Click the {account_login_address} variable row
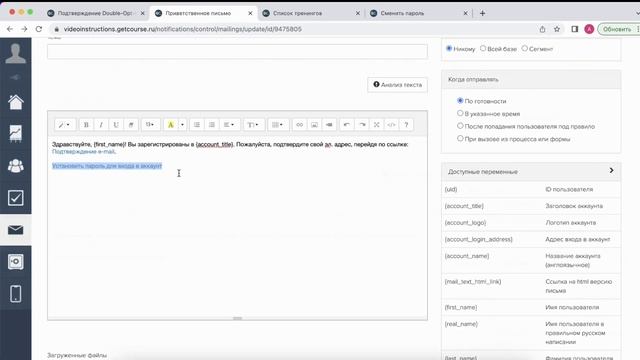This screenshot has width=640, height=360. point(531,239)
